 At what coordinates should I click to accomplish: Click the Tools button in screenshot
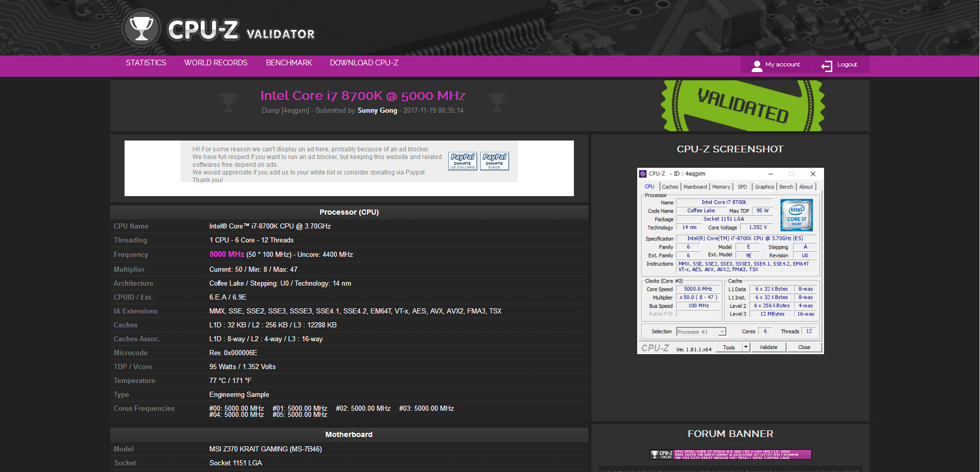click(729, 347)
